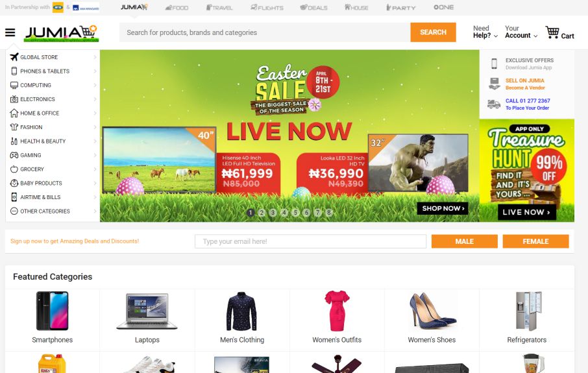The width and height of the screenshot is (588, 373).
Task: Click the Gaming controller icon
Action: pos(14,155)
